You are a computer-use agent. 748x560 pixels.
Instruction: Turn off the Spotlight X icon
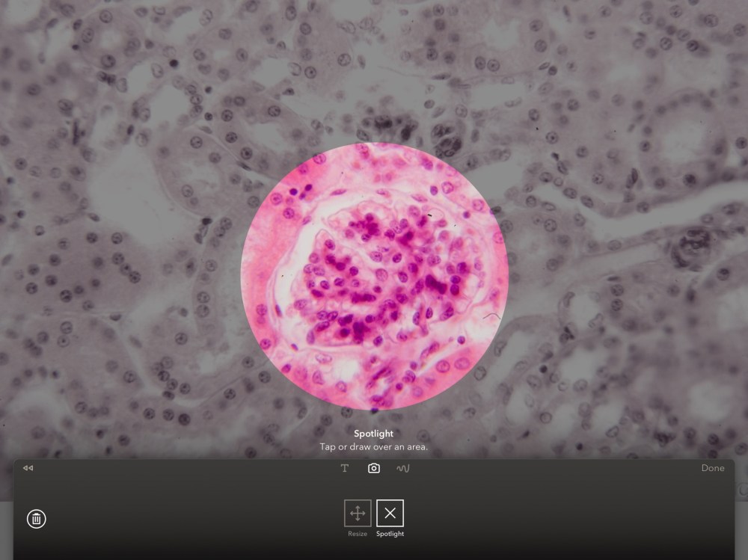pyautogui.click(x=390, y=513)
